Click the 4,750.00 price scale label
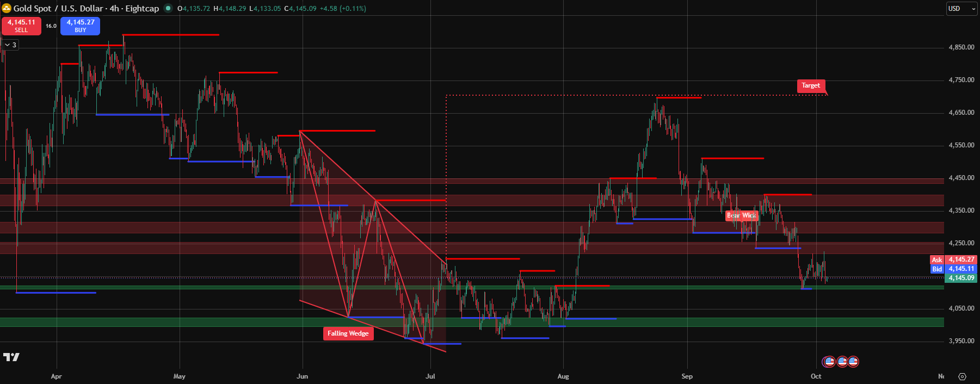Screen dimensions: 980x384 pos(961,80)
